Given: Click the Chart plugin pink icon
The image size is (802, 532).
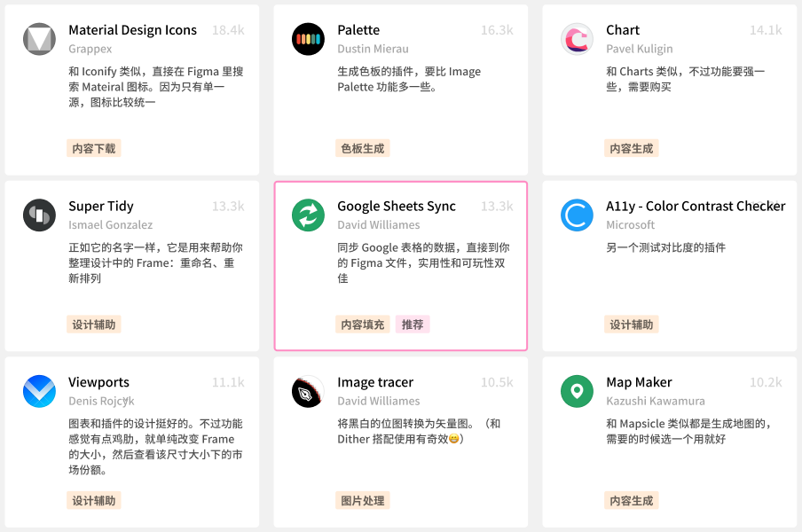Looking at the screenshot, I should [x=577, y=39].
